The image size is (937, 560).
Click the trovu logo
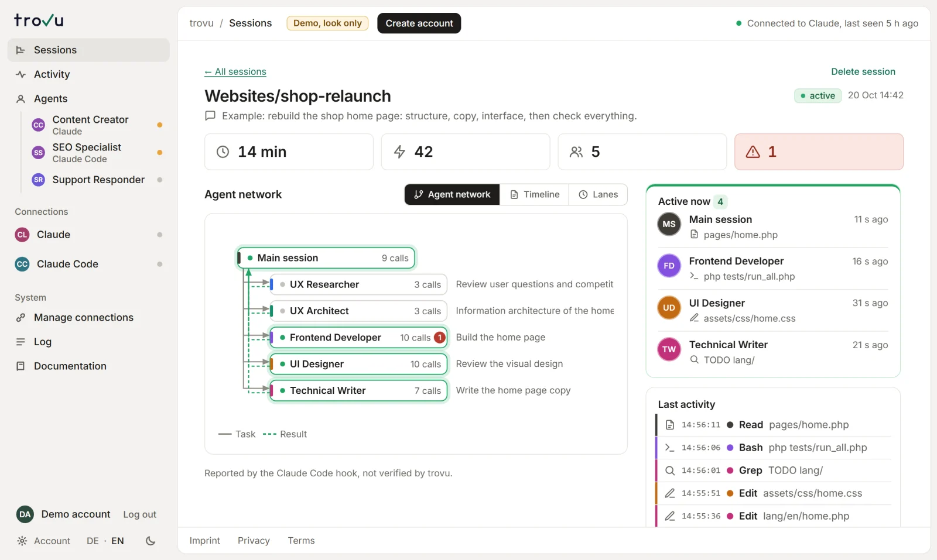tap(39, 20)
